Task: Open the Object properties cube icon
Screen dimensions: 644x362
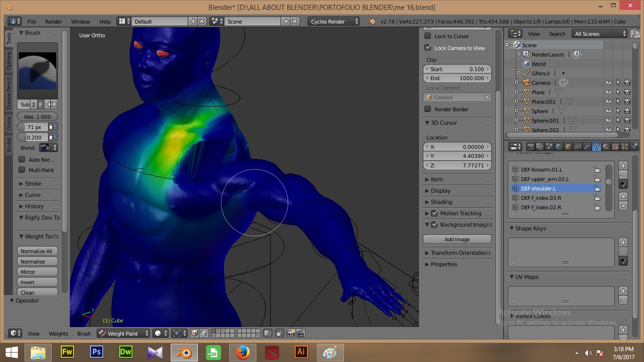Action: click(x=569, y=147)
